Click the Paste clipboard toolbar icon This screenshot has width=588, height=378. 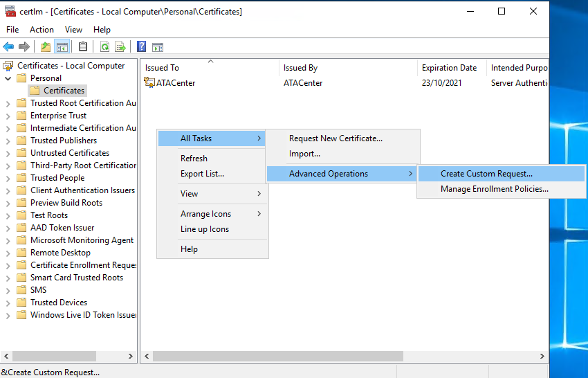coord(83,47)
